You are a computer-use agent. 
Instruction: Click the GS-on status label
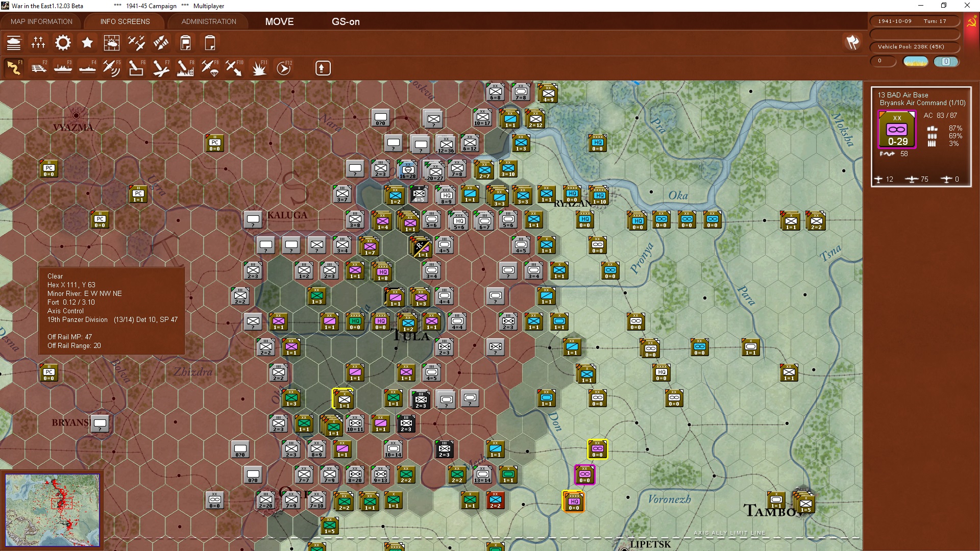(346, 21)
